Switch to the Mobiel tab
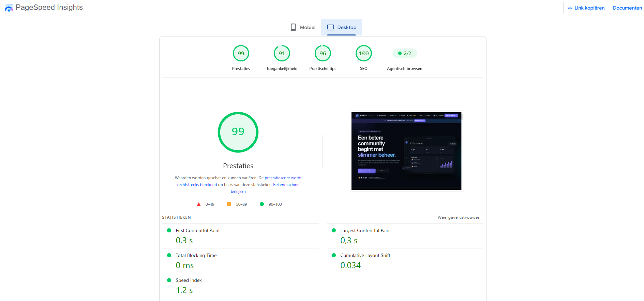644x301 pixels. pos(303,27)
